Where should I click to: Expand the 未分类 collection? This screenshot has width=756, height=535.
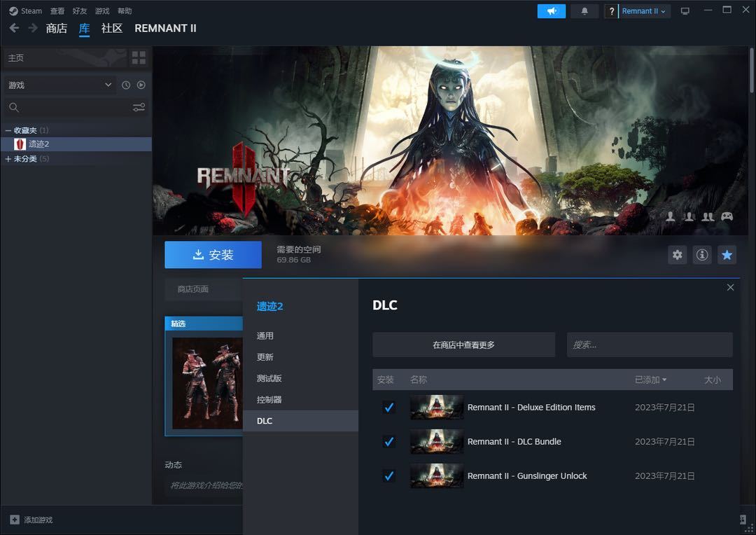pos(8,159)
